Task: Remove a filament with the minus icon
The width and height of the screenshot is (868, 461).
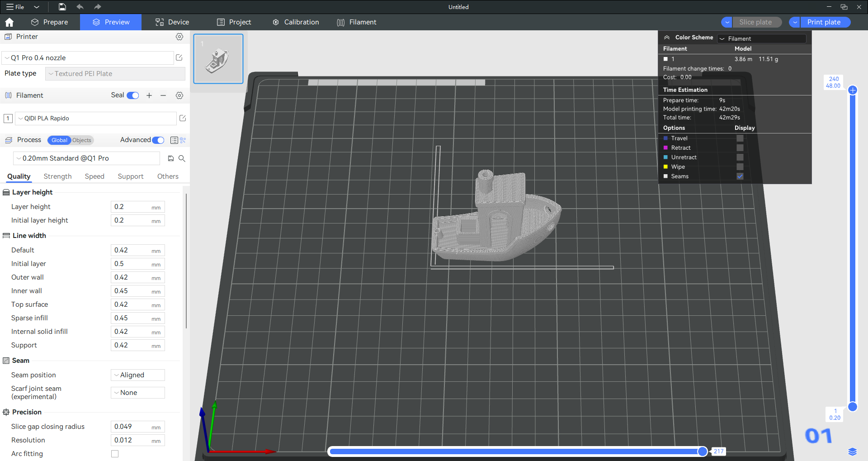Action: tap(163, 95)
